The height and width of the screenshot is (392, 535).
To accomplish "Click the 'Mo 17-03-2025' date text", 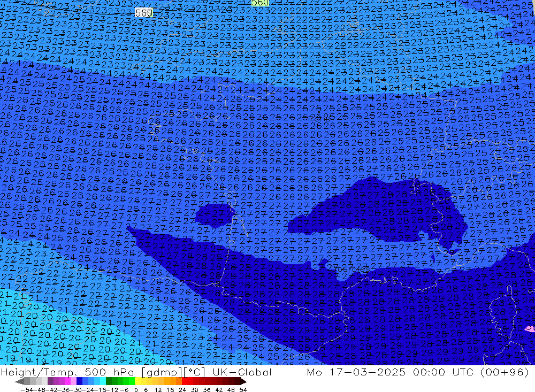I will tap(356, 372).
